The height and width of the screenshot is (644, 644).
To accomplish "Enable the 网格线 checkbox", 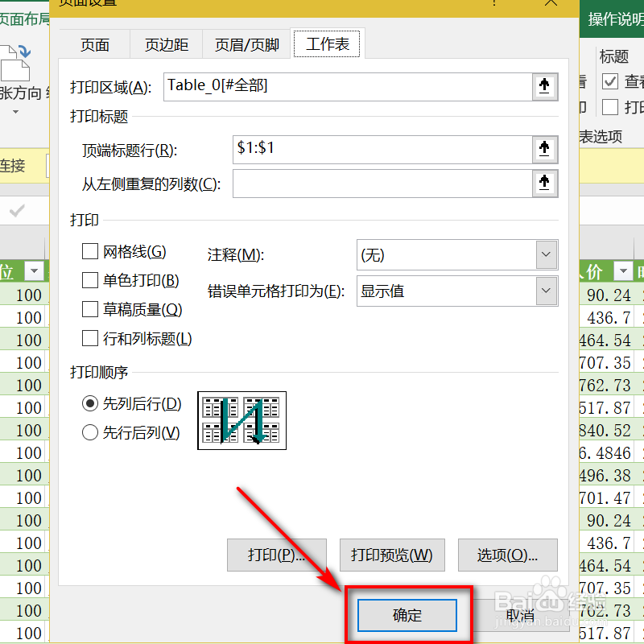I will (91, 251).
